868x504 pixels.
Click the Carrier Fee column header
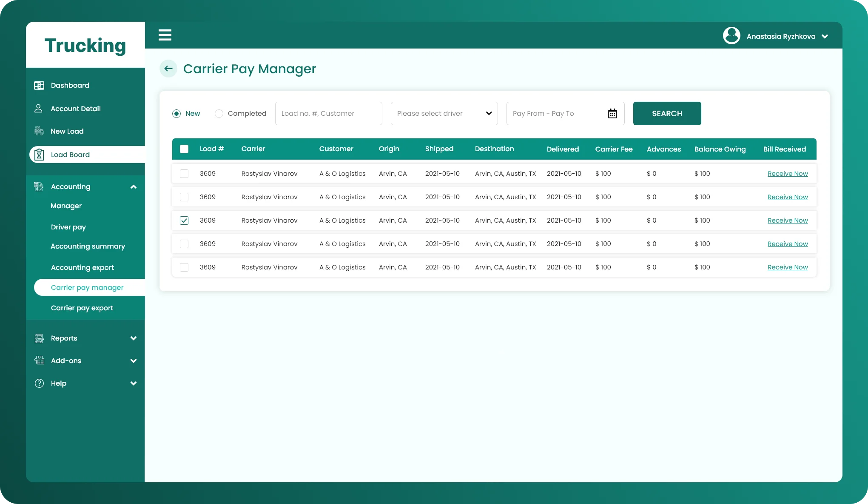[x=614, y=149]
